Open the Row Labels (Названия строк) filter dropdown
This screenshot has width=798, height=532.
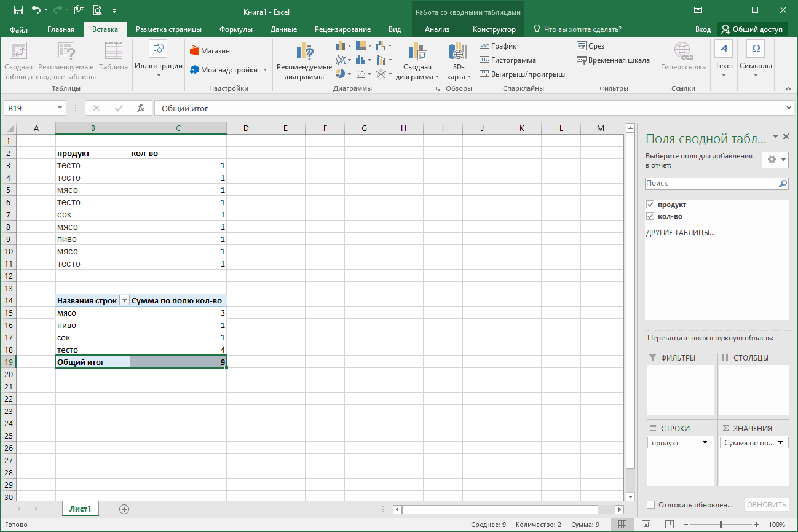tap(125, 300)
